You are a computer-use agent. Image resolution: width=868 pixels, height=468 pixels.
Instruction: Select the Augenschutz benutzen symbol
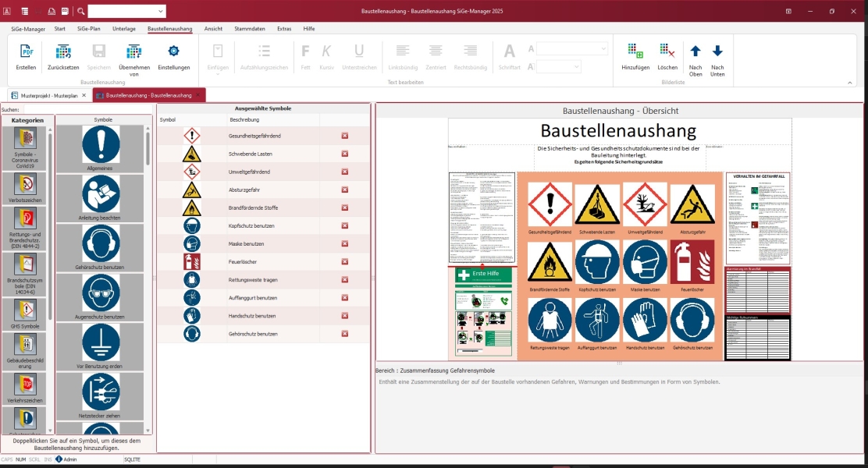[100, 296]
